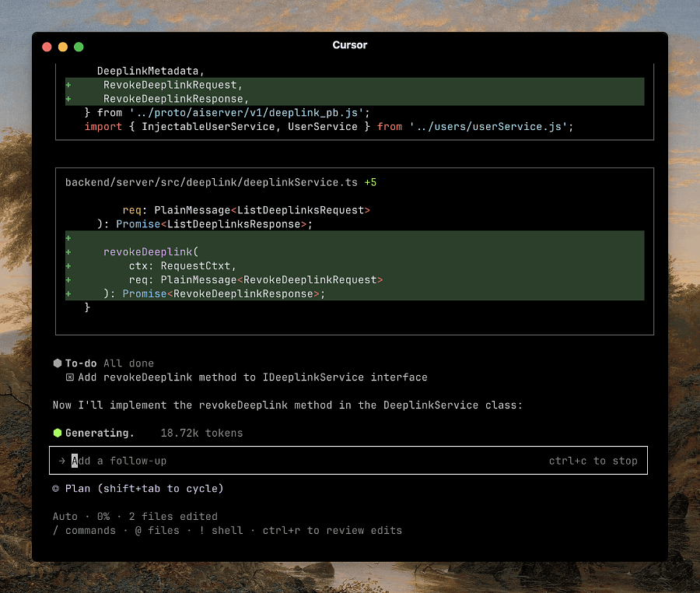Click the red close window button

[x=47, y=47]
